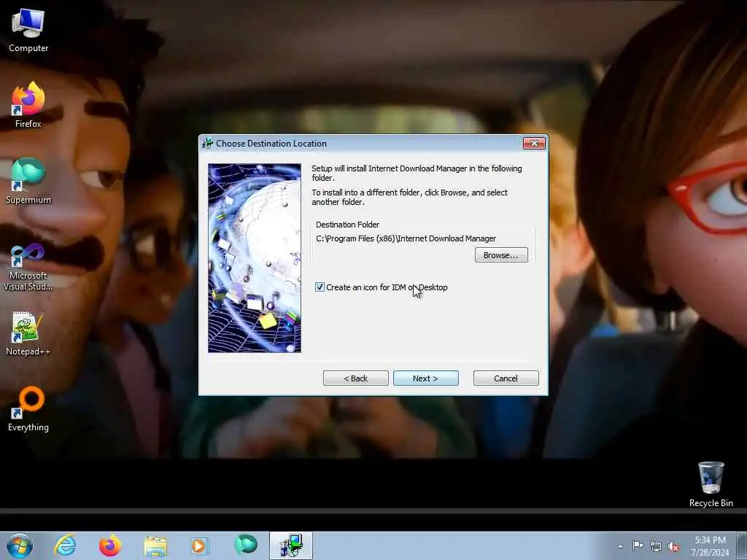Open the network tray icon
747x560 pixels.
click(656, 546)
